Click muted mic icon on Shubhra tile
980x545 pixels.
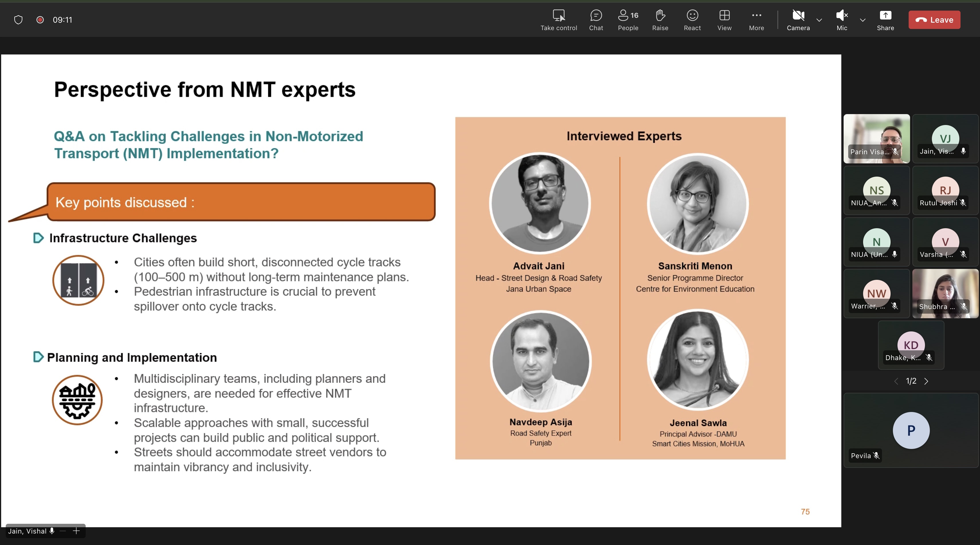963,306
